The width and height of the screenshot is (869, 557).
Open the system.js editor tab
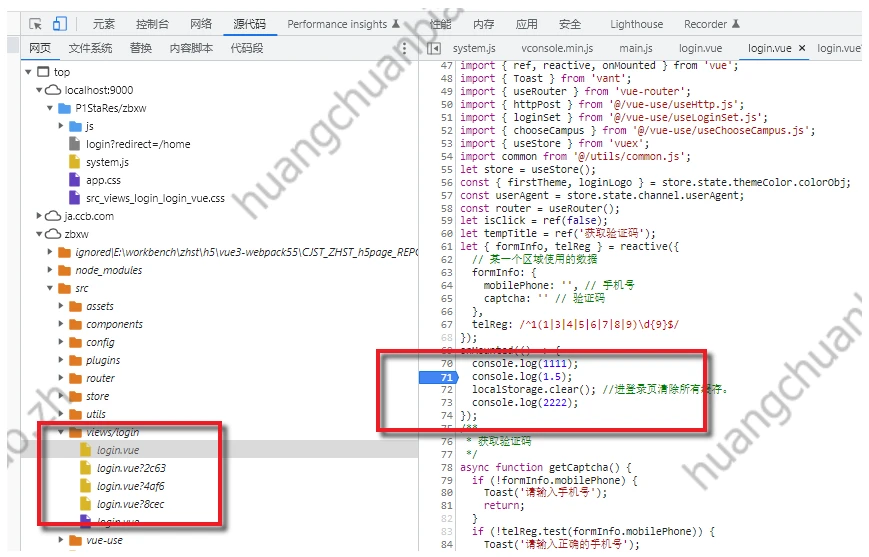(x=474, y=48)
